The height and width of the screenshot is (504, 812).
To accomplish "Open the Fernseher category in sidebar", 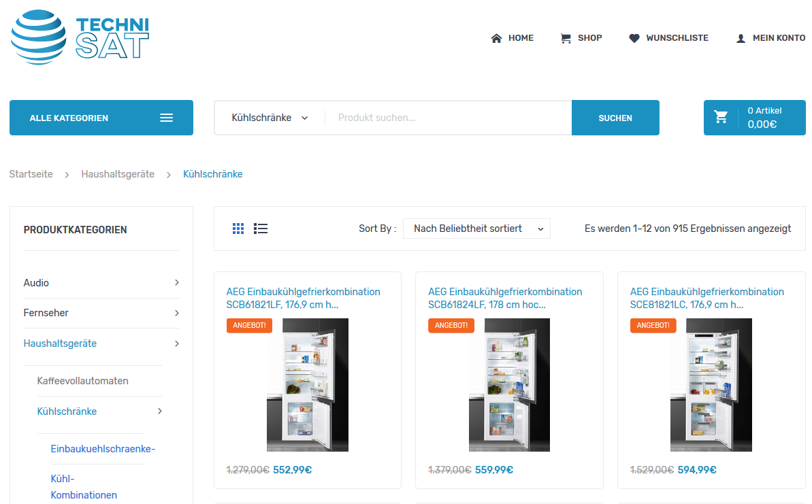I will tap(46, 313).
